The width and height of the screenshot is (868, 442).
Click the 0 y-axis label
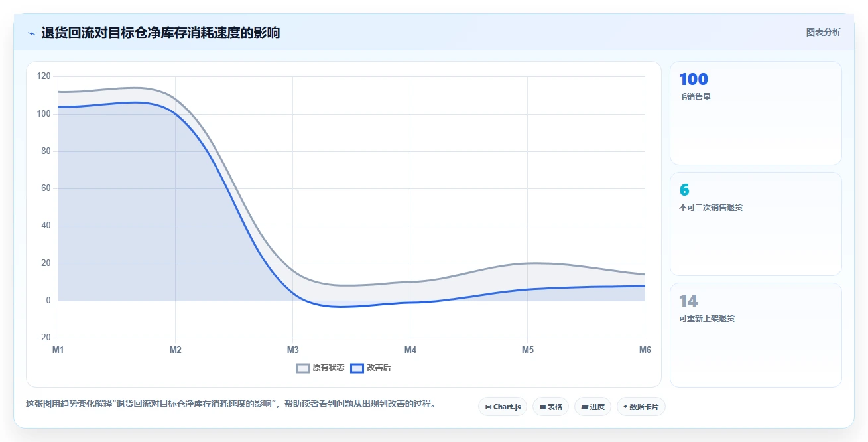pos(48,301)
